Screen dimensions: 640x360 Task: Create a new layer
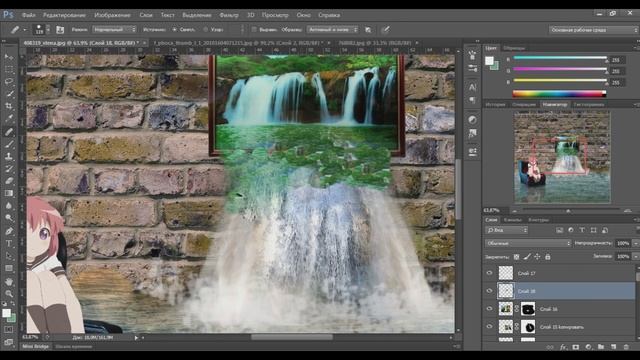613,347
